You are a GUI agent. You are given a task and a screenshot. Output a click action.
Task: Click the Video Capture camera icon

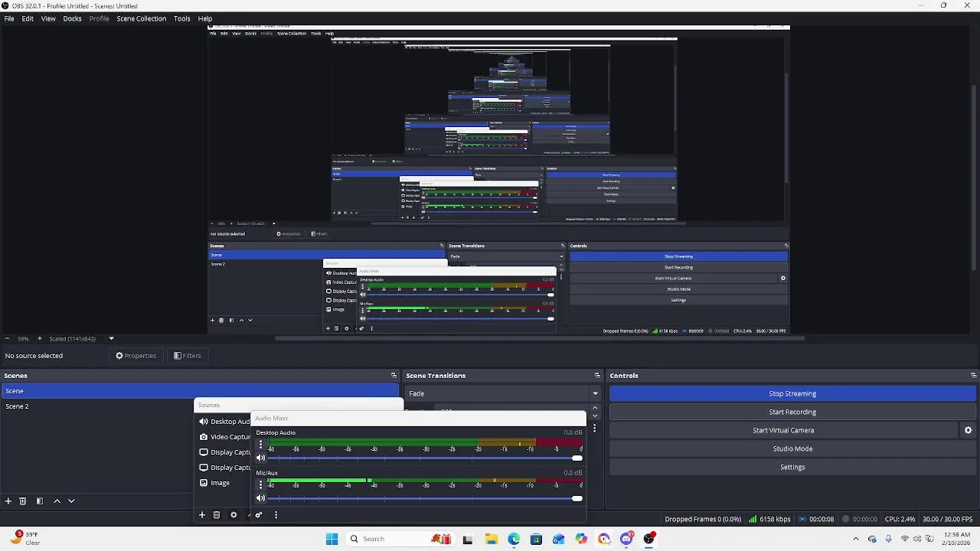pos(204,437)
